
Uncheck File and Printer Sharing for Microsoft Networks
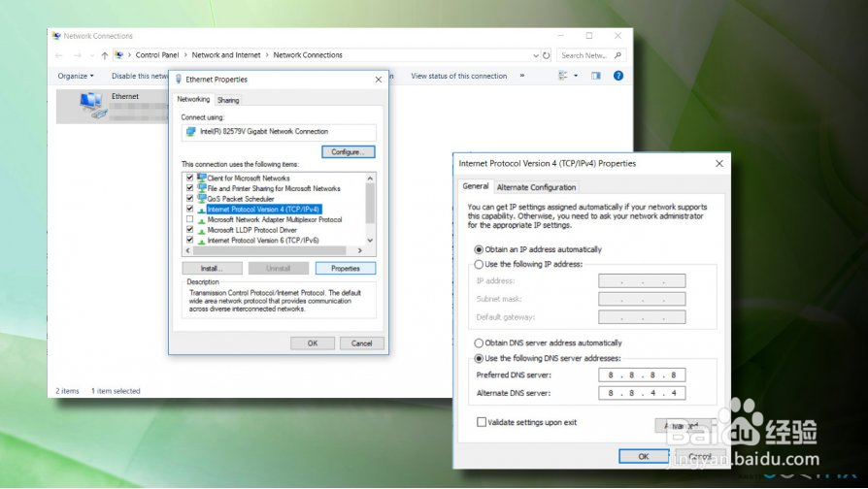pos(190,188)
